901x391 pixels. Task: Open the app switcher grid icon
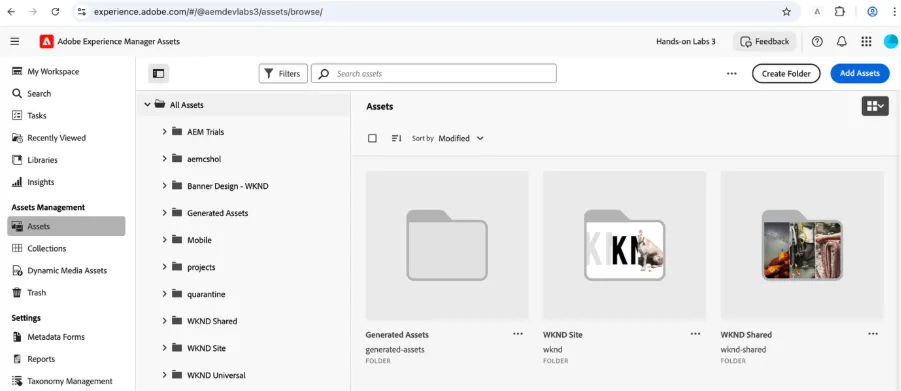point(867,41)
